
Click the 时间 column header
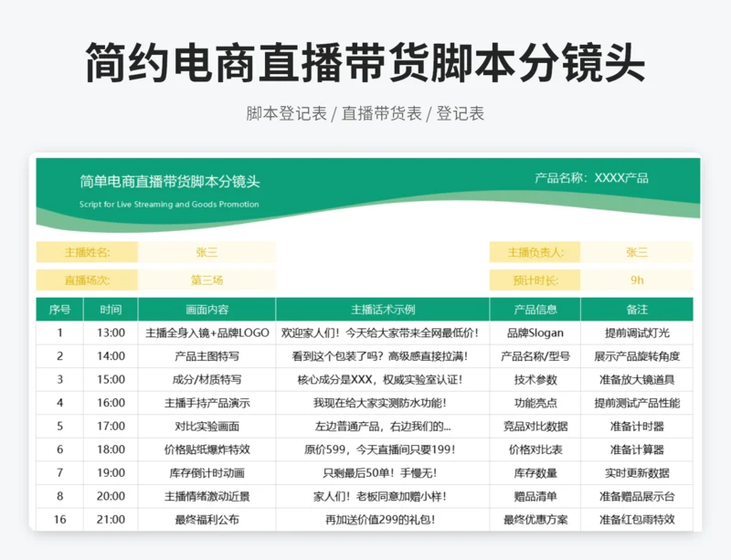pyautogui.click(x=111, y=309)
